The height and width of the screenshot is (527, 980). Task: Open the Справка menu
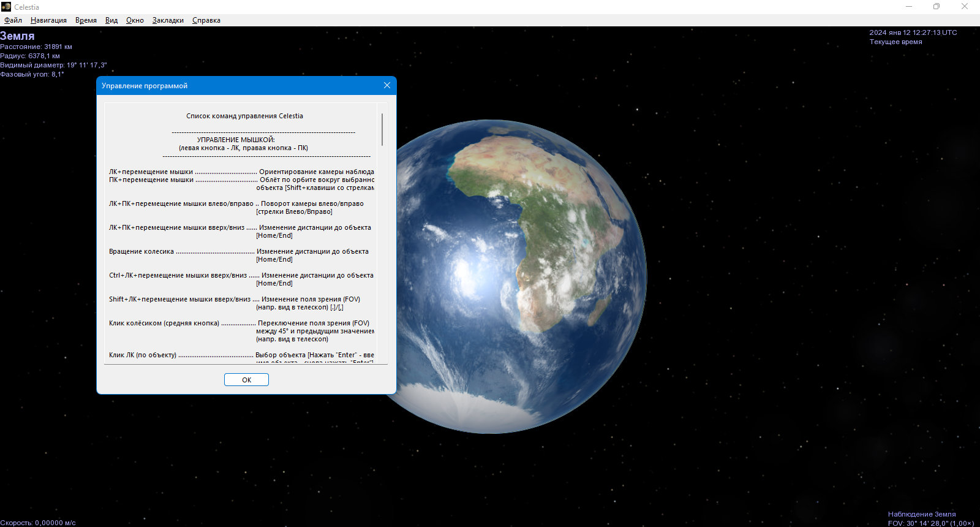click(x=206, y=20)
